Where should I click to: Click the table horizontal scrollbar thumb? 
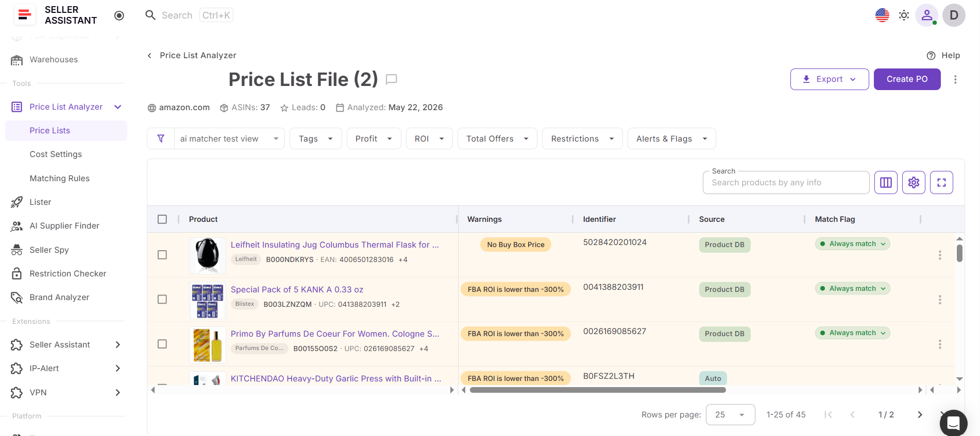pyautogui.click(x=598, y=390)
